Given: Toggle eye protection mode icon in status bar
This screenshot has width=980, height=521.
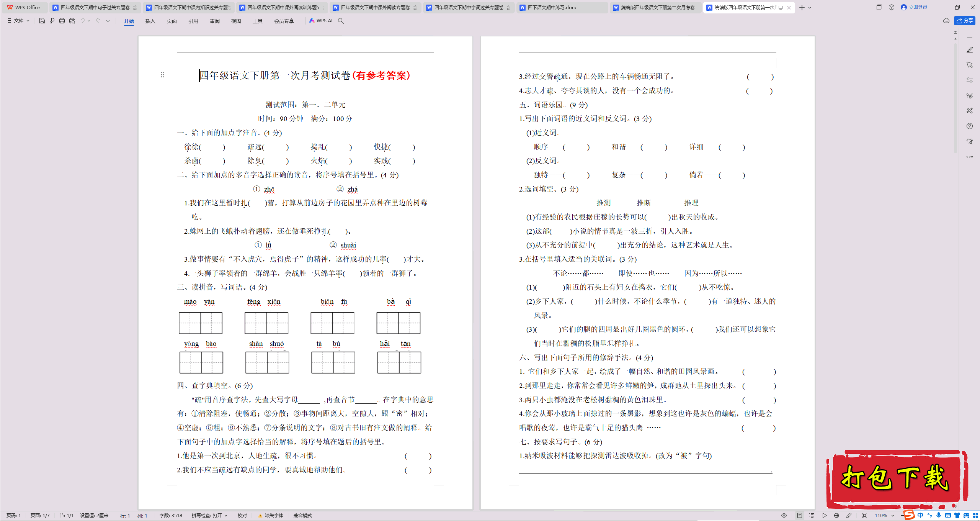Looking at the screenshot, I should coord(784,516).
